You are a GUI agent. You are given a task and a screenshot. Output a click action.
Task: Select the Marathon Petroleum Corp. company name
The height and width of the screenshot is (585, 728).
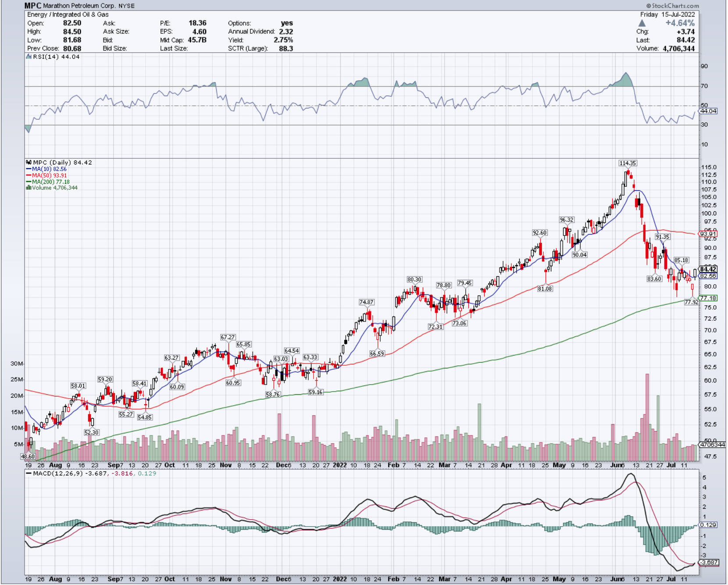(x=79, y=6)
